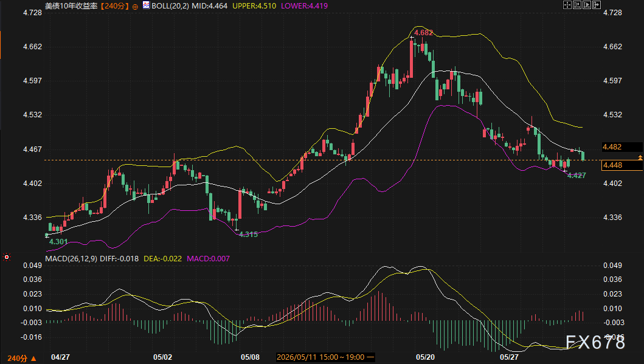Click the 4.482 price label on the right axis
644x364 pixels.
pos(612,147)
